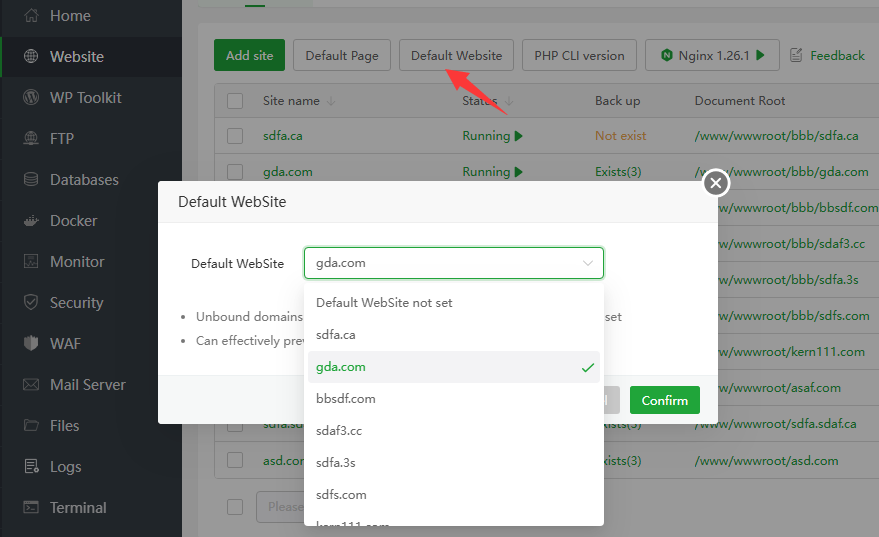
Task: Click the Website globe icon
Action: tap(31, 57)
